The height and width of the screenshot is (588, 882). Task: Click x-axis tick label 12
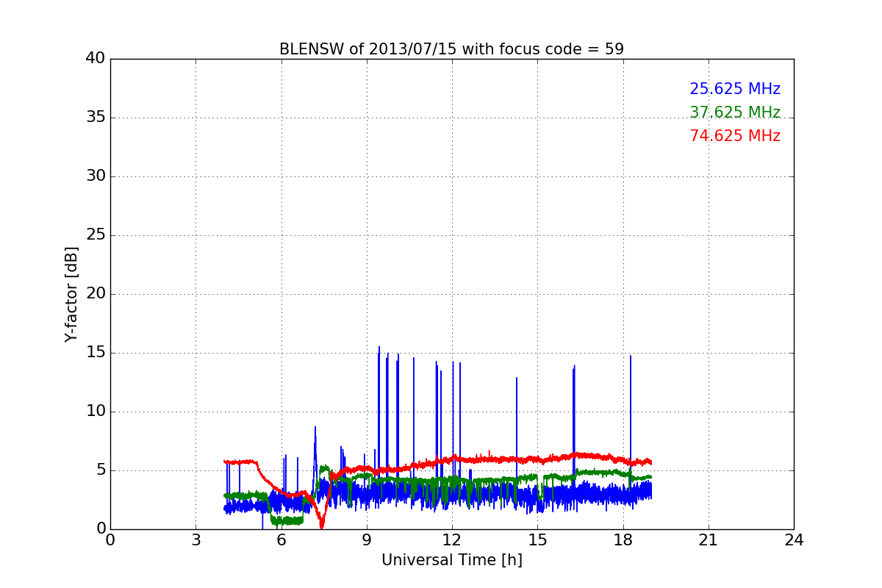[x=452, y=539]
